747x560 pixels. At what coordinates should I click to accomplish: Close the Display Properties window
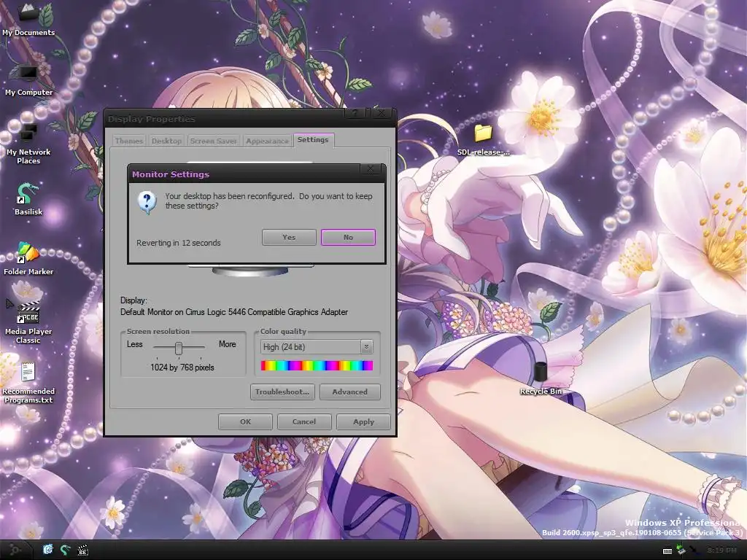[x=382, y=113]
